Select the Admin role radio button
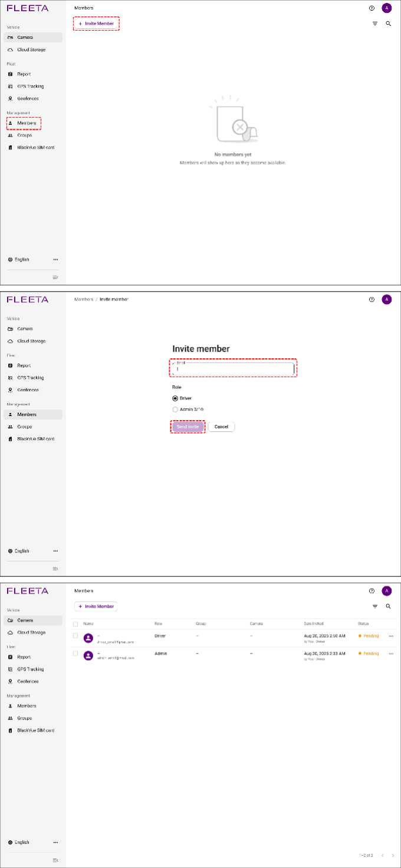This screenshot has width=401, height=868. pyautogui.click(x=175, y=409)
